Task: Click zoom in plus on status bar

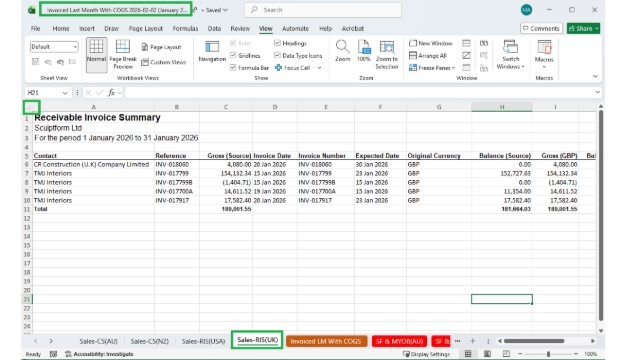Action: coord(576,354)
